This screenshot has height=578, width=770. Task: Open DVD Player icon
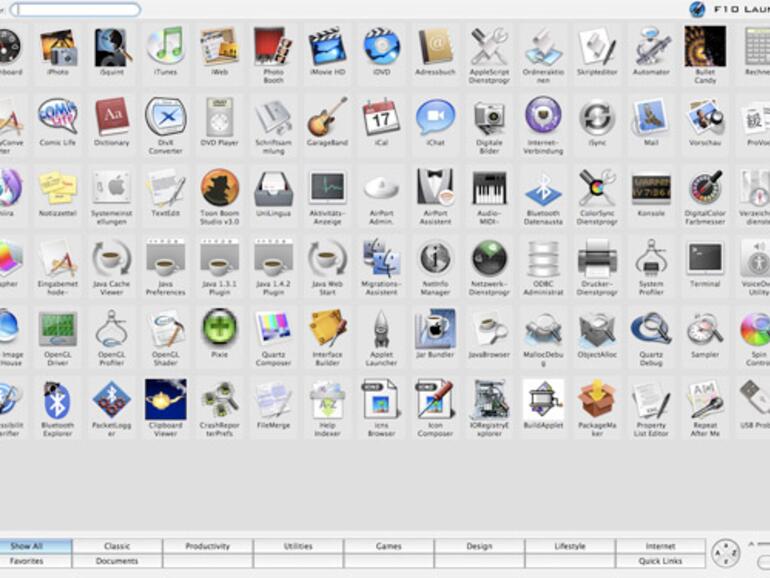[220, 117]
